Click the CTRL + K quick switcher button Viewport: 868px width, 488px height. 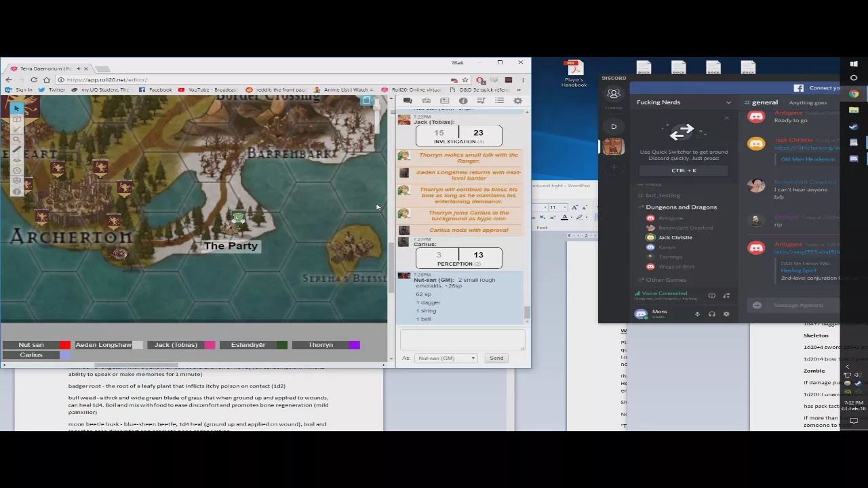684,170
